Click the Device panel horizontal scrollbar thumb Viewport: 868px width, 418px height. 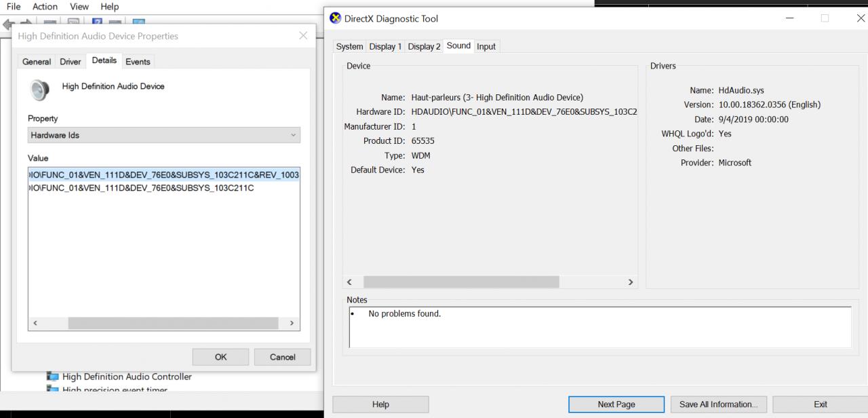coord(461,282)
